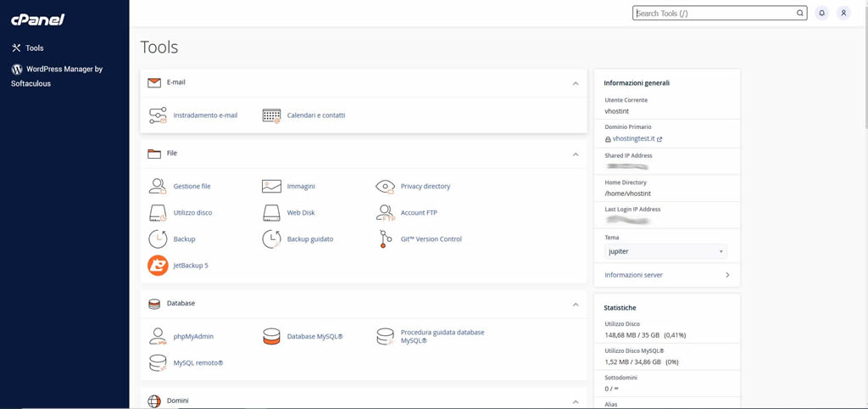868x409 pixels.
Task: Click the Account FTP icon
Action: tap(385, 213)
